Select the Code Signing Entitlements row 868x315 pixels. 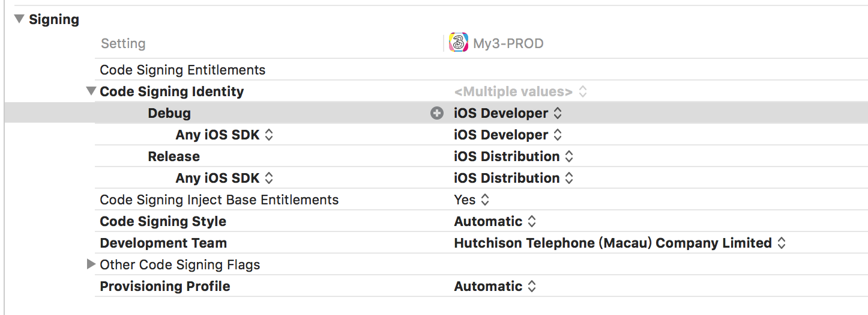481,70
